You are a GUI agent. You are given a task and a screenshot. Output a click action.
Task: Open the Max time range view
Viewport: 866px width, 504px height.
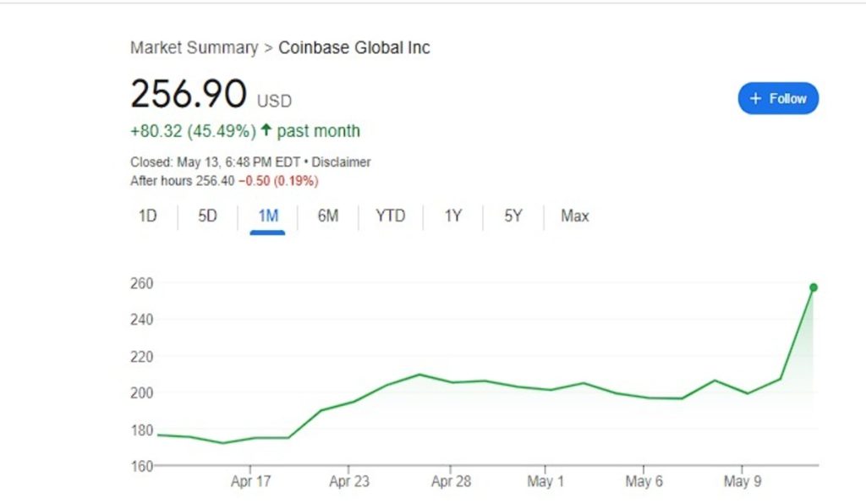[x=573, y=216]
